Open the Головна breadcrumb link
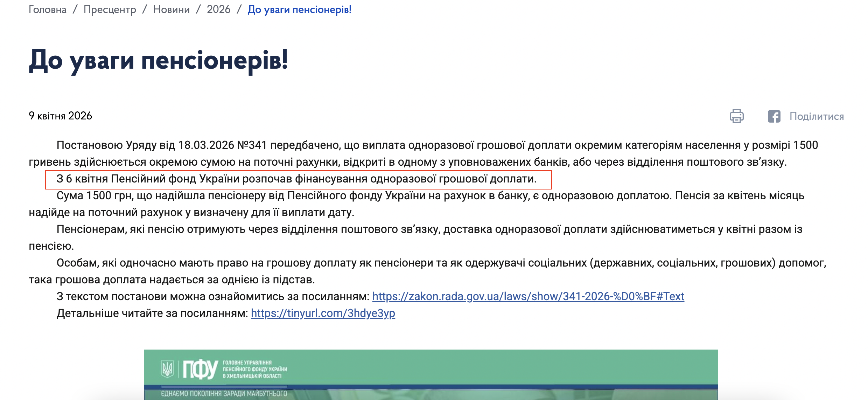This screenshot has height=400, width=868. click(x=48, y=9)
